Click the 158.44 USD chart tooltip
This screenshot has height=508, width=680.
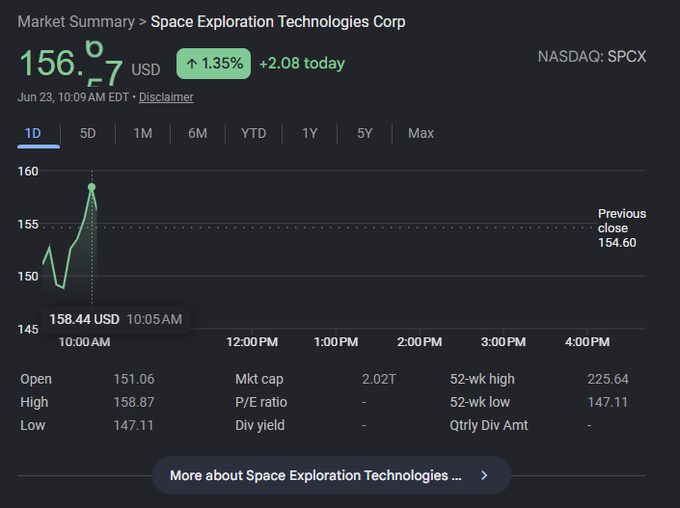[x=115, y=319]
